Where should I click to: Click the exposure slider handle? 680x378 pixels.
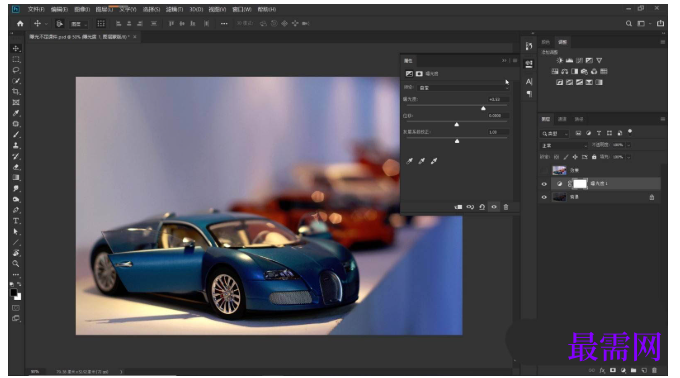483,108
